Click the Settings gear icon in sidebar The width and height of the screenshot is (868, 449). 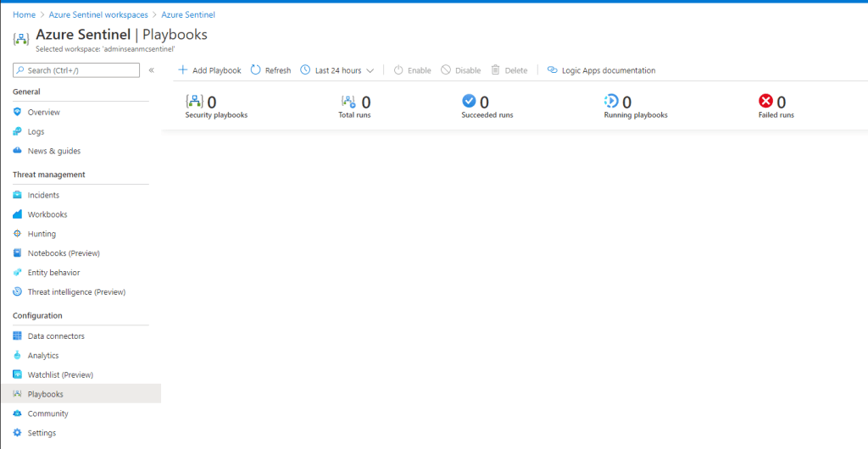pos(18,433)
